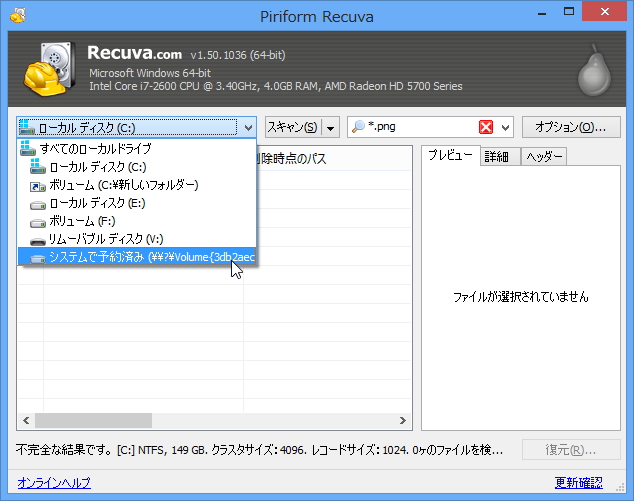Click the icon beside すべてのローカルドライブ
634x501 pixels.
click(28, 148)
